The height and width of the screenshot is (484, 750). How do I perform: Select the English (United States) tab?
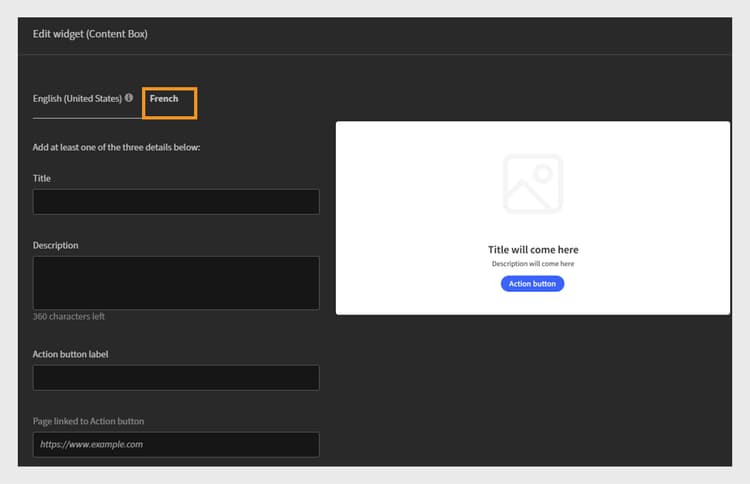coord(77,99)
